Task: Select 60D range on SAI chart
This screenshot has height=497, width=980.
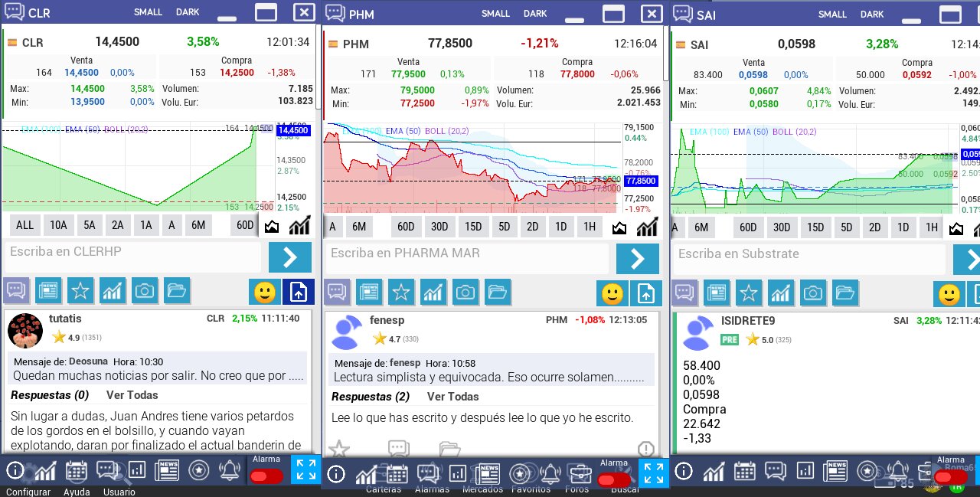Action: click(x=748, y=227)
